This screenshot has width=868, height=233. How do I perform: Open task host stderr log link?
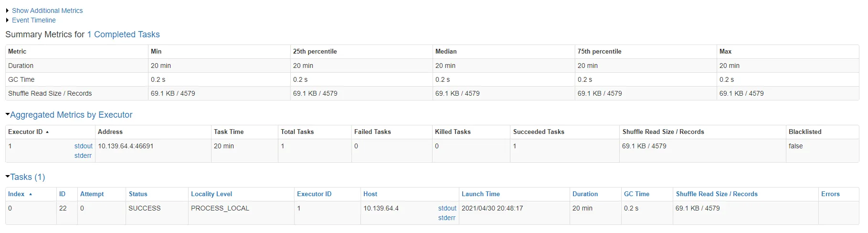coord(446,218)
